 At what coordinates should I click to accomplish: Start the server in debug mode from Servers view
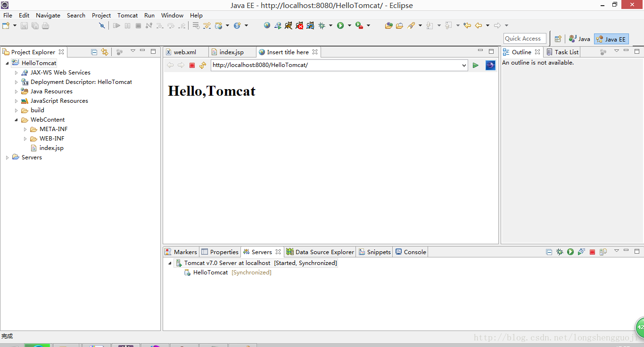point(560,252)
